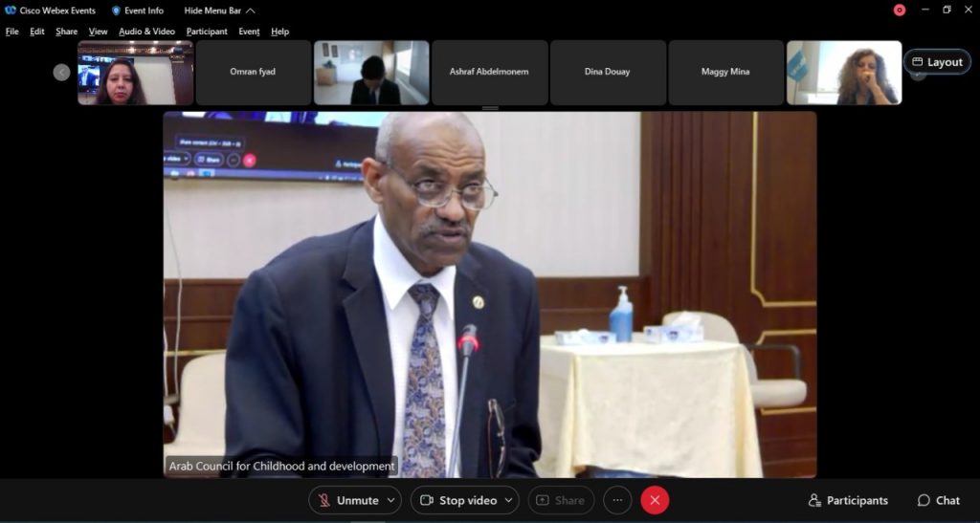980x523 pixels.
Task: Open the Chat panel
Action: (x=939, y=501)
